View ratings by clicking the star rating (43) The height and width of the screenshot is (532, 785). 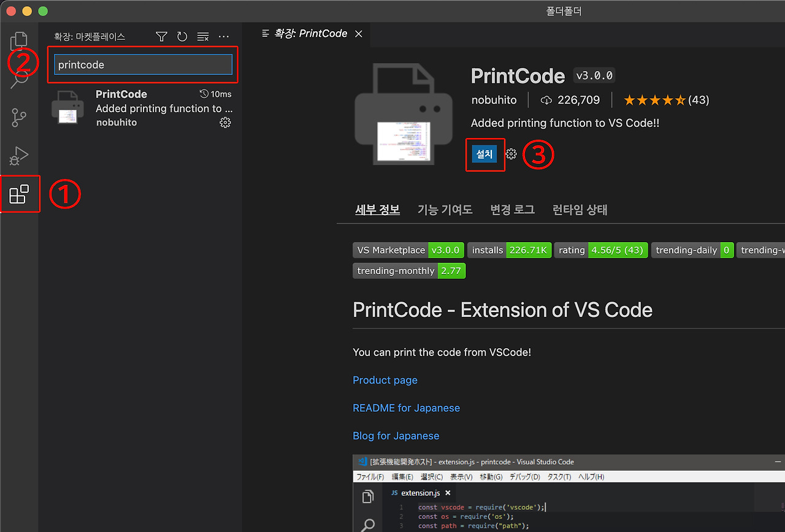click(665, 99)
